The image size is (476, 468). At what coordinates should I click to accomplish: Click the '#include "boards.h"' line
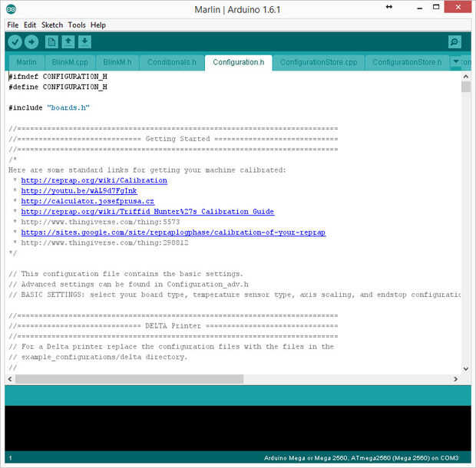[x=49, y=107]
